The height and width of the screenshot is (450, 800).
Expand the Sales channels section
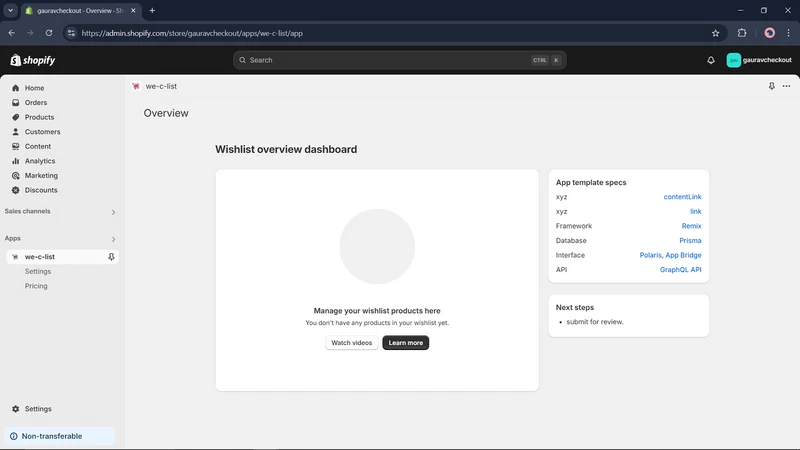(113, 212)
